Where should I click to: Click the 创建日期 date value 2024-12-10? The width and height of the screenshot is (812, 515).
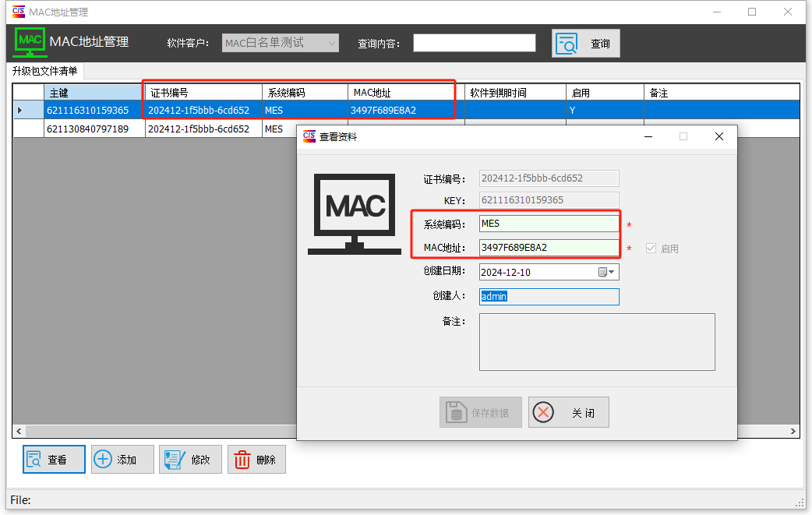(506, 272)
